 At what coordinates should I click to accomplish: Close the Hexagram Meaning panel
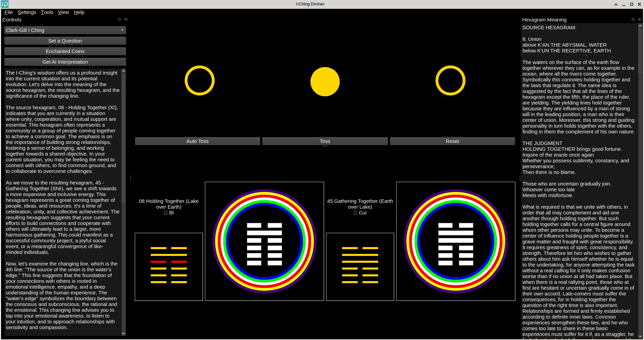coord(639,20)
